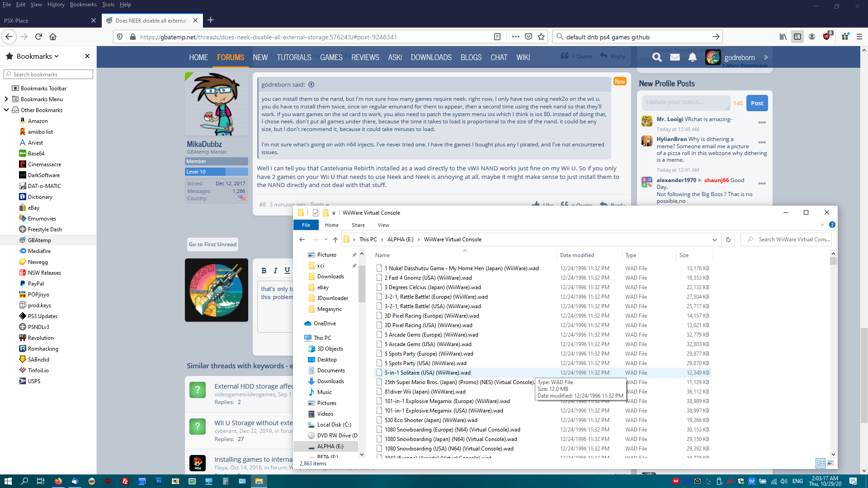Screen dimensions: 868x488
Task: Refresh the WiiWare Virtual Console folder
Action: (728, 239)
